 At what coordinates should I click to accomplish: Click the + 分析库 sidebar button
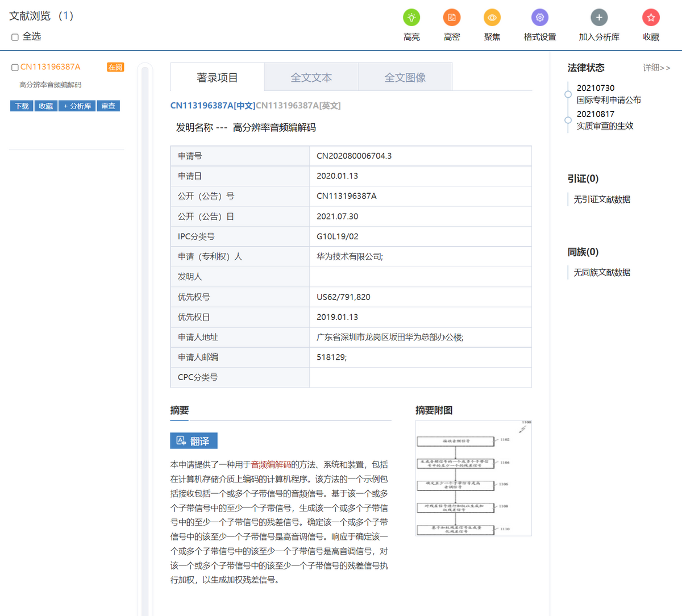(77, 106)
